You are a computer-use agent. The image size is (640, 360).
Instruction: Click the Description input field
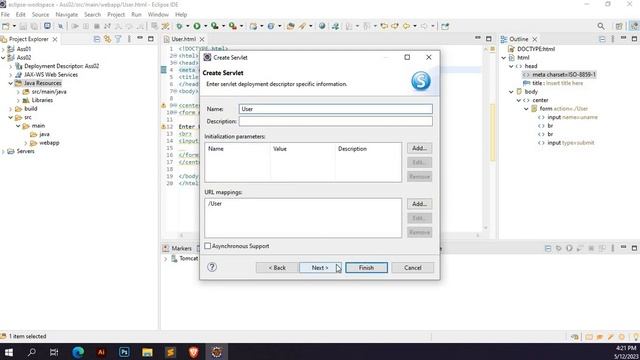point(336,121)
